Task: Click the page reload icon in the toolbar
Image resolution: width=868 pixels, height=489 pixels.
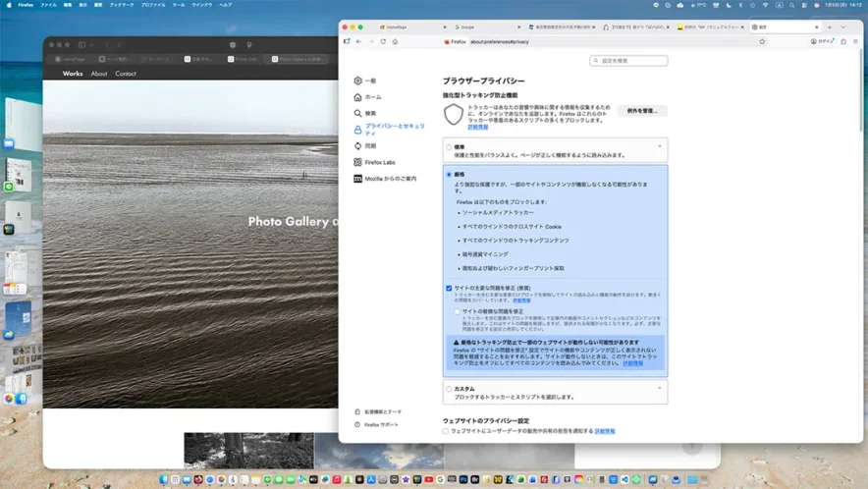Action: [383, 41]
